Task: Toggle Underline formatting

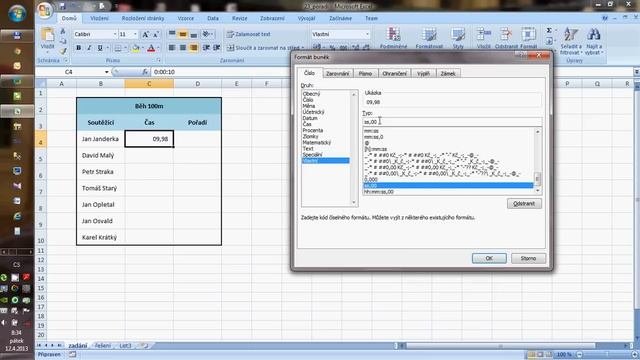Action: pos(100,48)
